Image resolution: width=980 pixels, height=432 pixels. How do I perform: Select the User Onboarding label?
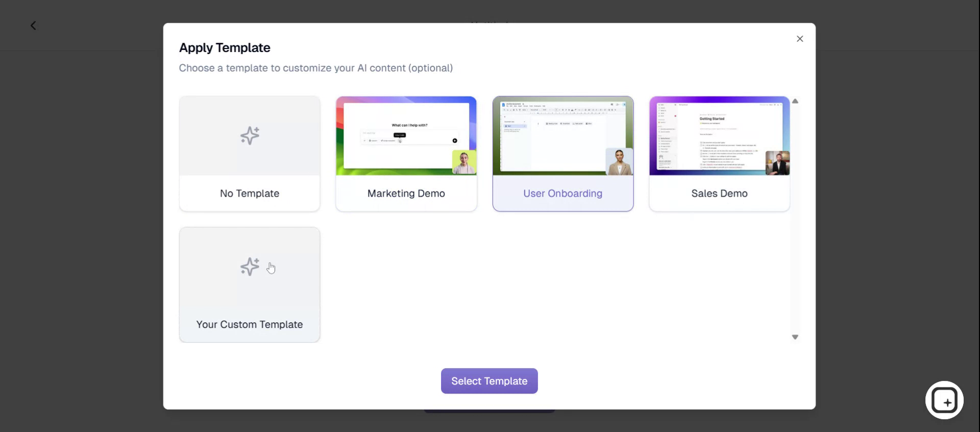coord(562,194)
